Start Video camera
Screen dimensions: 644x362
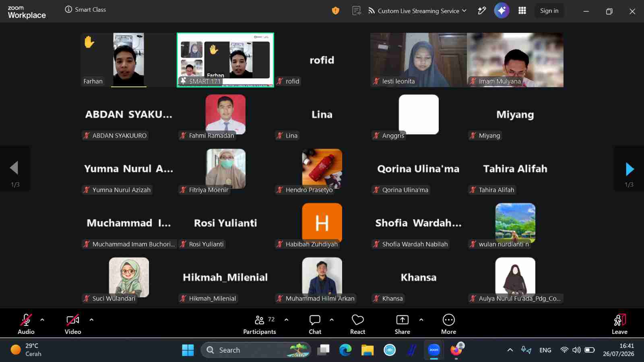pos(73,324)
